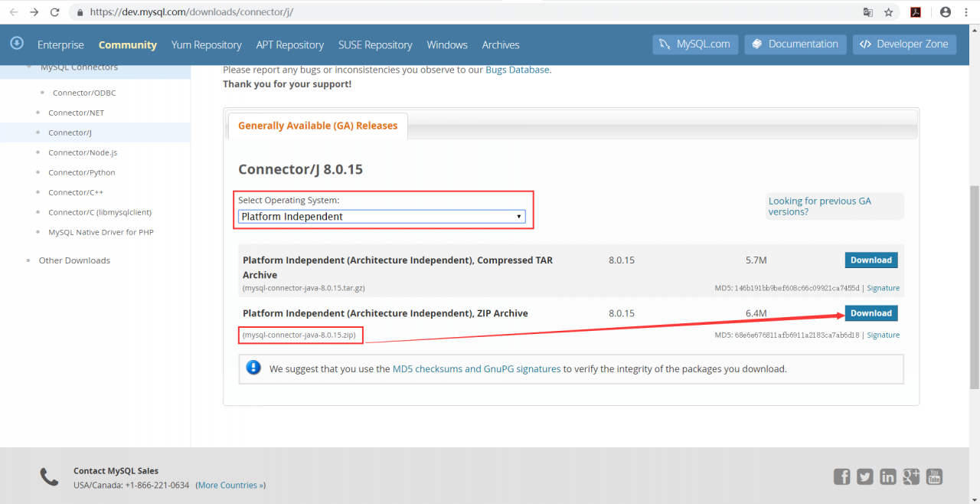Open the Windows downloads menu

(447, 44)
